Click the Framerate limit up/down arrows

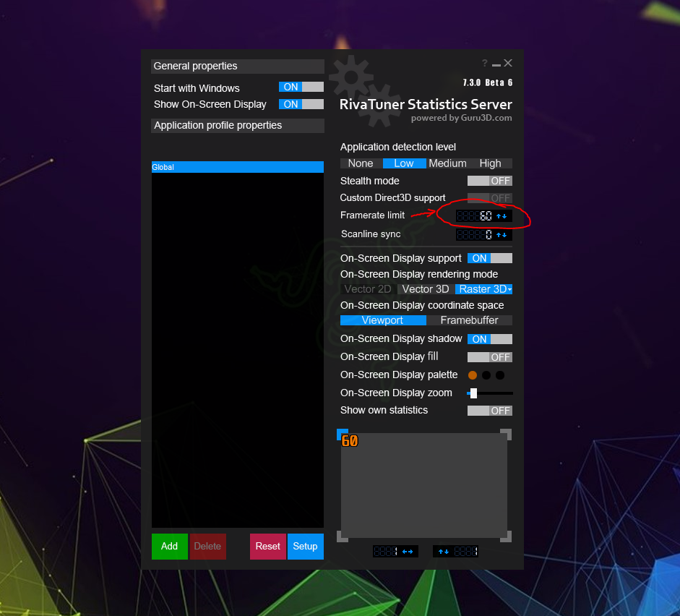click(x=502, y=216)
